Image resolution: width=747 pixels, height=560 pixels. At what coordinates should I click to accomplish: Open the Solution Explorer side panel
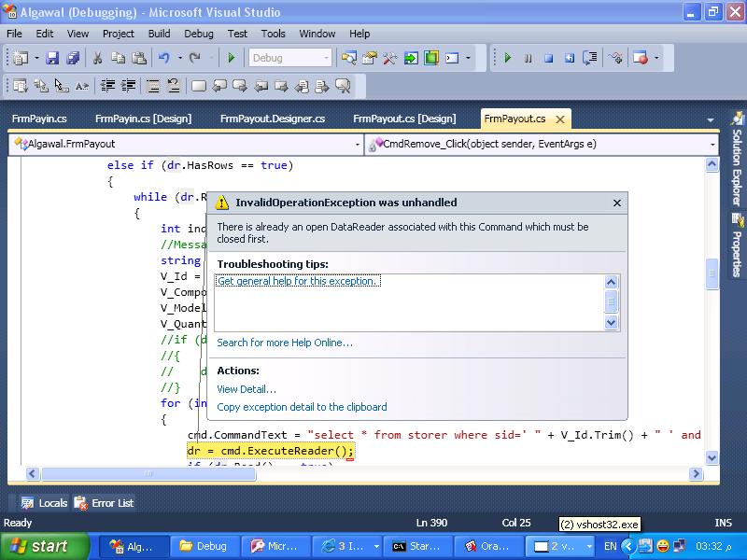737,160
